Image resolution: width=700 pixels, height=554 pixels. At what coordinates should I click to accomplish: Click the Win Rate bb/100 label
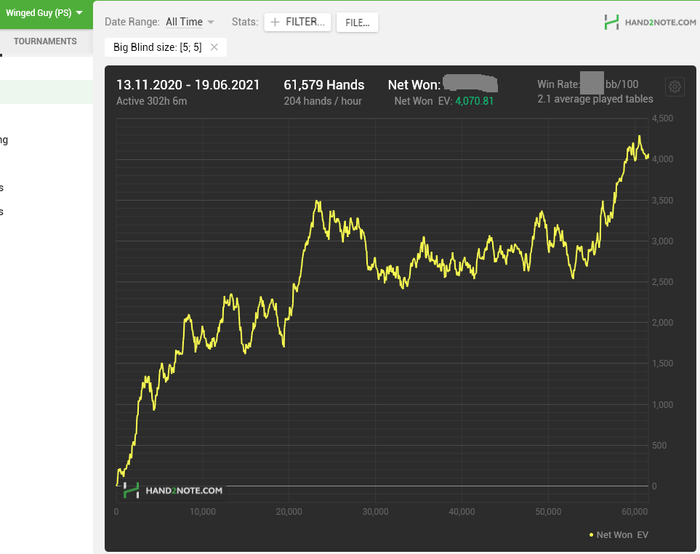tap(588, 84)
